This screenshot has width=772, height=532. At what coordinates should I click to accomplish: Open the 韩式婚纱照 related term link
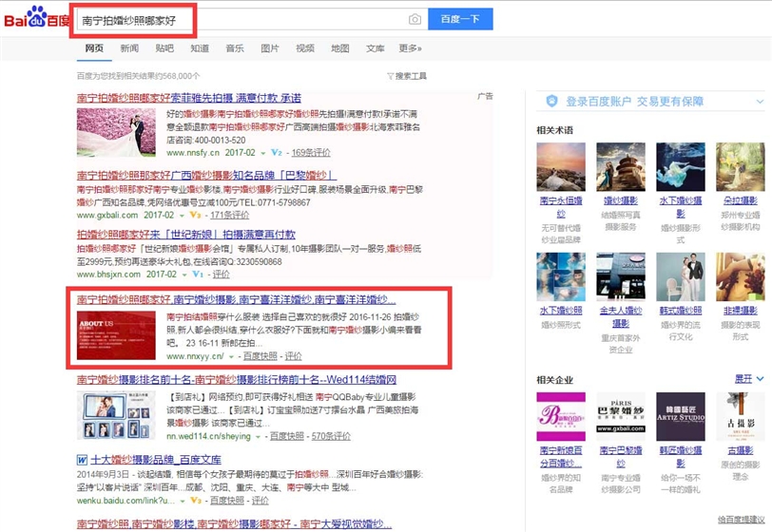[681, 311]
